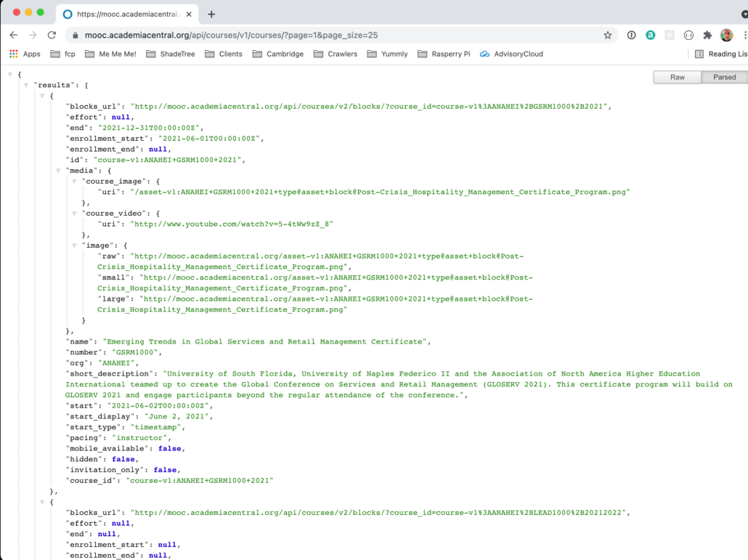Reload the current page

tap(52, 35)
